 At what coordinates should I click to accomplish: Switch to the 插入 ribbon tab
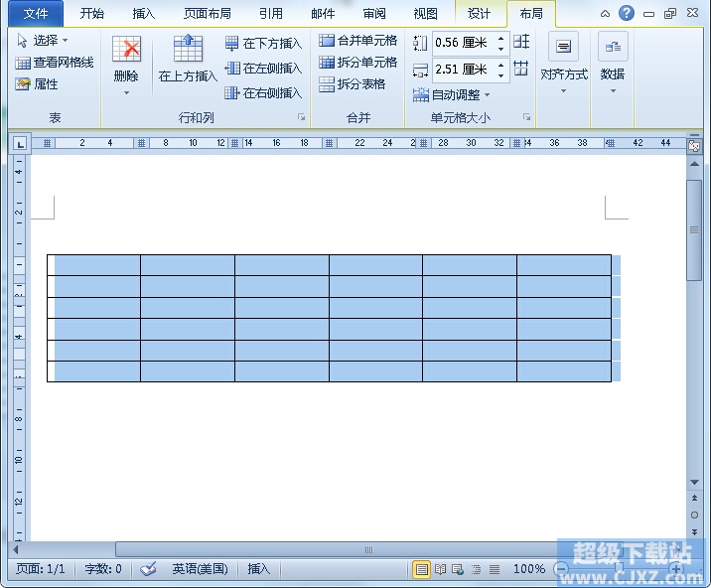[144, 14]
